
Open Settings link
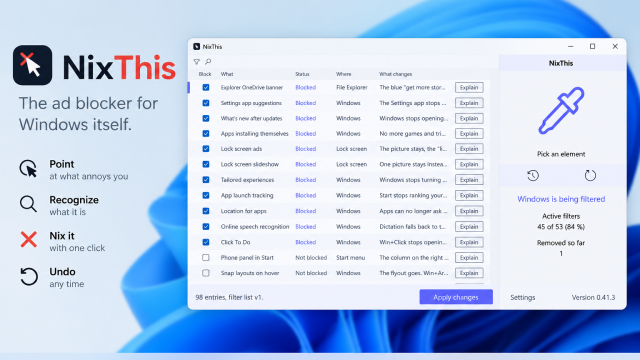[x=522, y=298]
